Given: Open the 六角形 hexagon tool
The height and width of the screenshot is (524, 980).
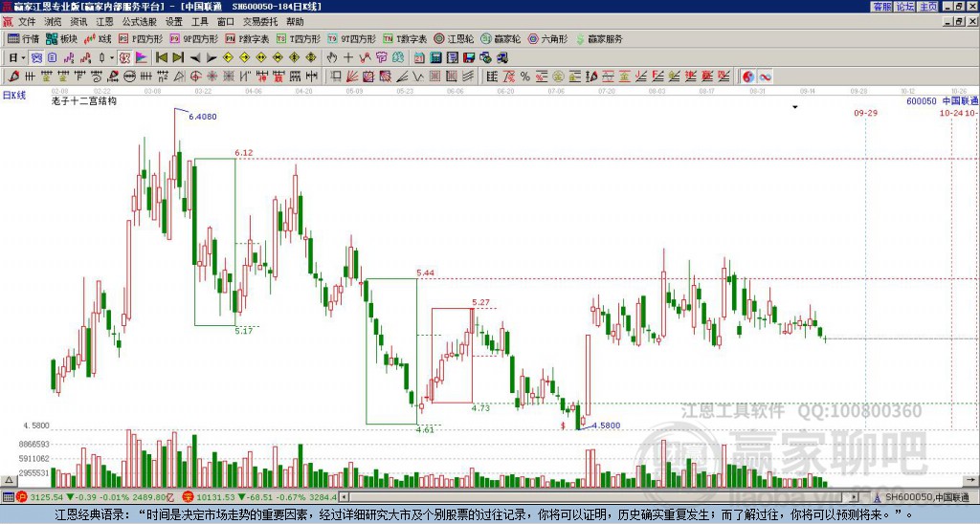Looking at the screenshot, I should click(x=548, y=38).
